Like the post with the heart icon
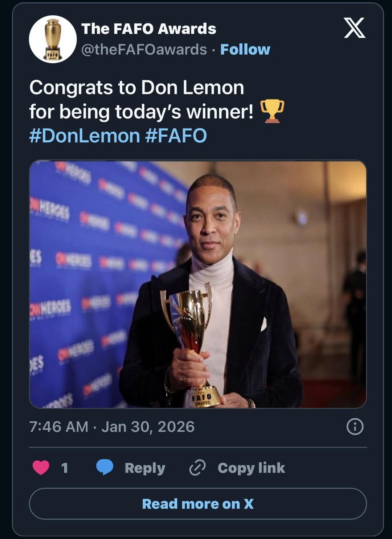Image resolution: width=392 pixels, height=539 pixels. (41, 467)
